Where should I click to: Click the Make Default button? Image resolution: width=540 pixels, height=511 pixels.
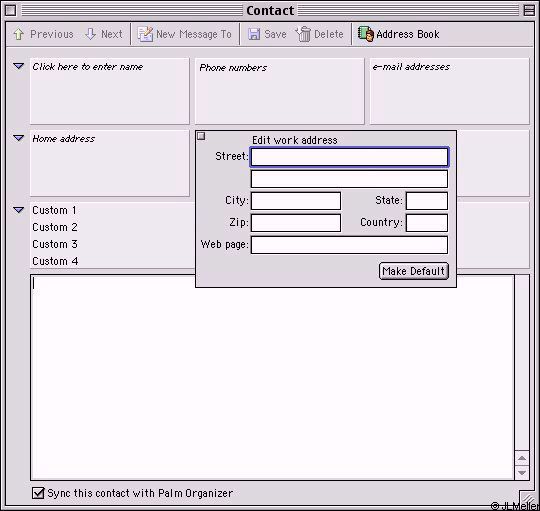414,271
